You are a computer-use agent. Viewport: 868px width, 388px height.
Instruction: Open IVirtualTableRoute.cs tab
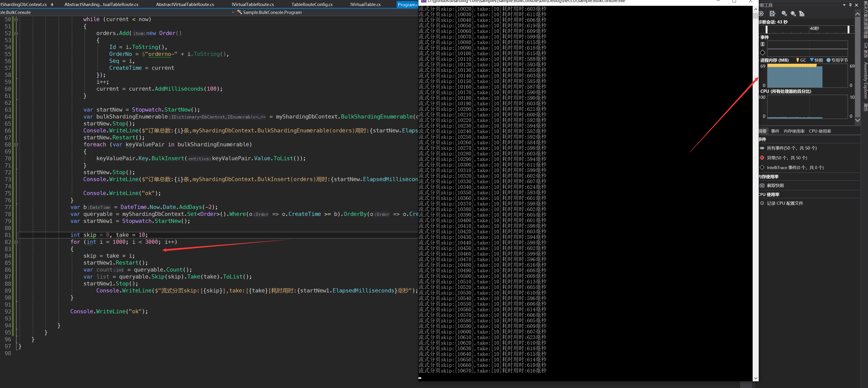[253, 4]
